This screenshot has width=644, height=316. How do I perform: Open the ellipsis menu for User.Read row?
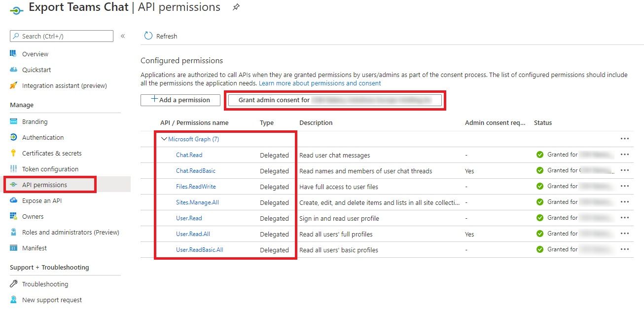click(x=625, y=218)
